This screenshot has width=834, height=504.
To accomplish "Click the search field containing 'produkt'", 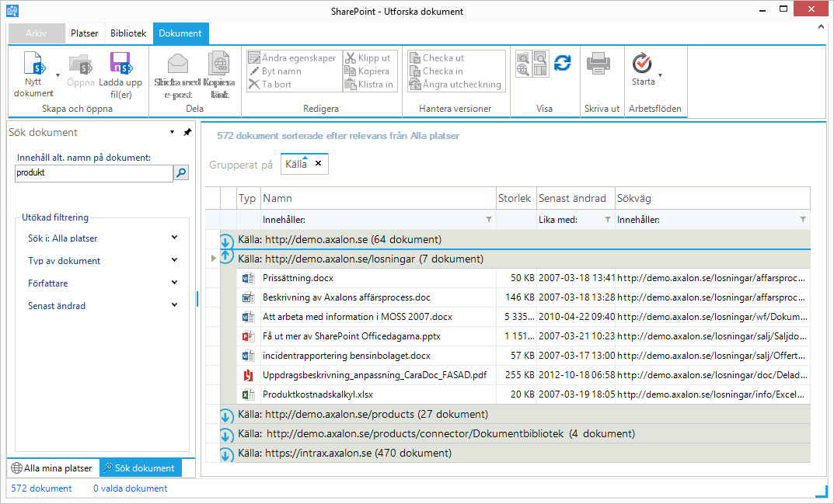I will 93,172.
